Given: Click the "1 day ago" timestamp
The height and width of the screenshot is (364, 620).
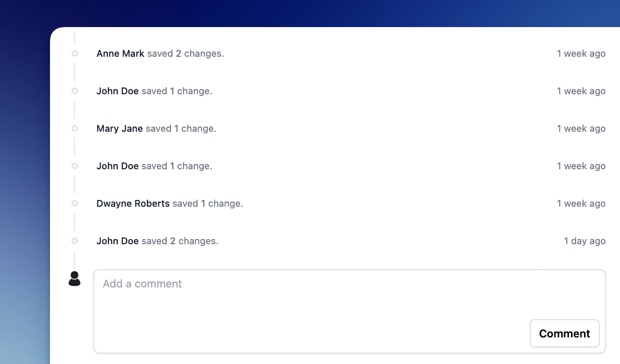Looking at the screenshot, I should [585, 241].
